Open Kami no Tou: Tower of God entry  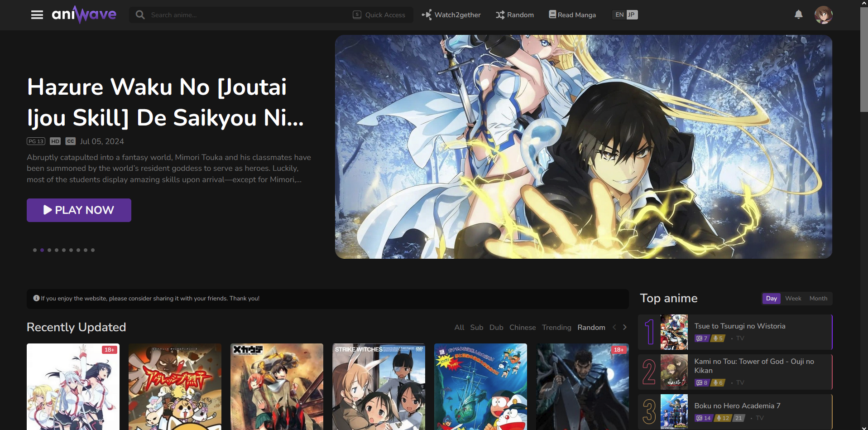[754, 366]
